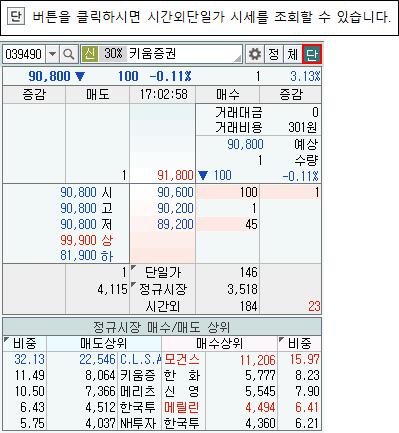Select seller 키움증 entry

pyautogui.click(x=138, y=375)
